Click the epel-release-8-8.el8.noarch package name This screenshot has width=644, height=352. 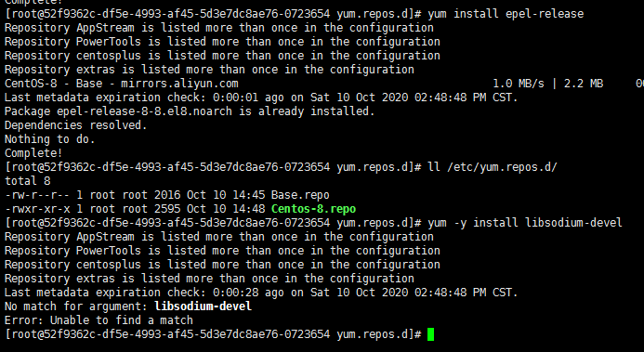click(144, 111)
